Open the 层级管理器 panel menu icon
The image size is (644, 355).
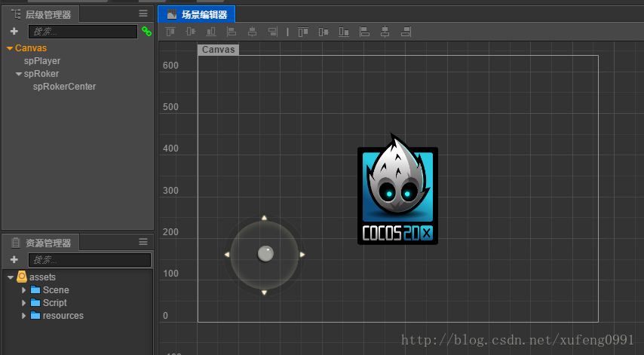[143, 14]
